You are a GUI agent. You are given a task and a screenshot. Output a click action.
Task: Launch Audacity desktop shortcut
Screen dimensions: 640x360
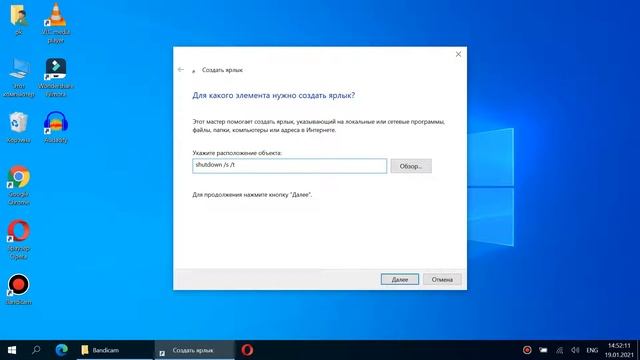pyautogui.click(x=56, y=127)
